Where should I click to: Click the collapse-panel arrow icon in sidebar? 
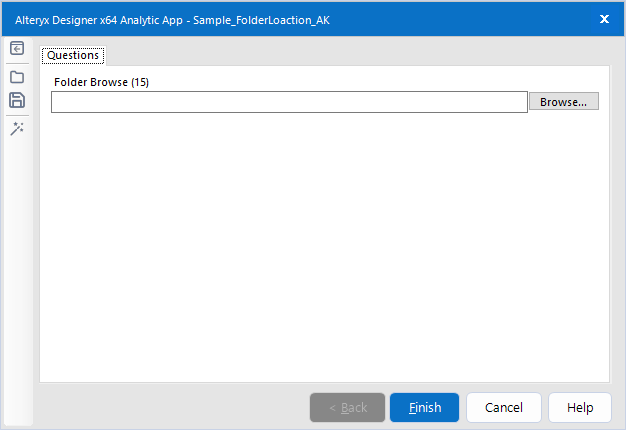click(16, 48)
